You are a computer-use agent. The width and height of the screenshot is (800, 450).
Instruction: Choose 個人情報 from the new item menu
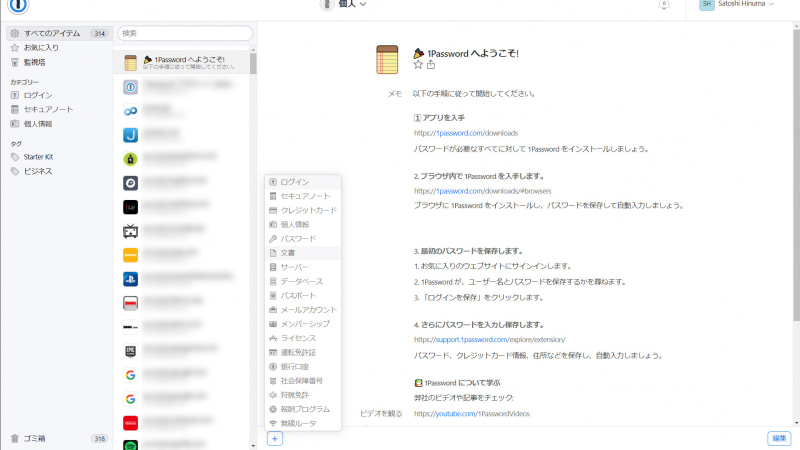(x=303, y=224)
